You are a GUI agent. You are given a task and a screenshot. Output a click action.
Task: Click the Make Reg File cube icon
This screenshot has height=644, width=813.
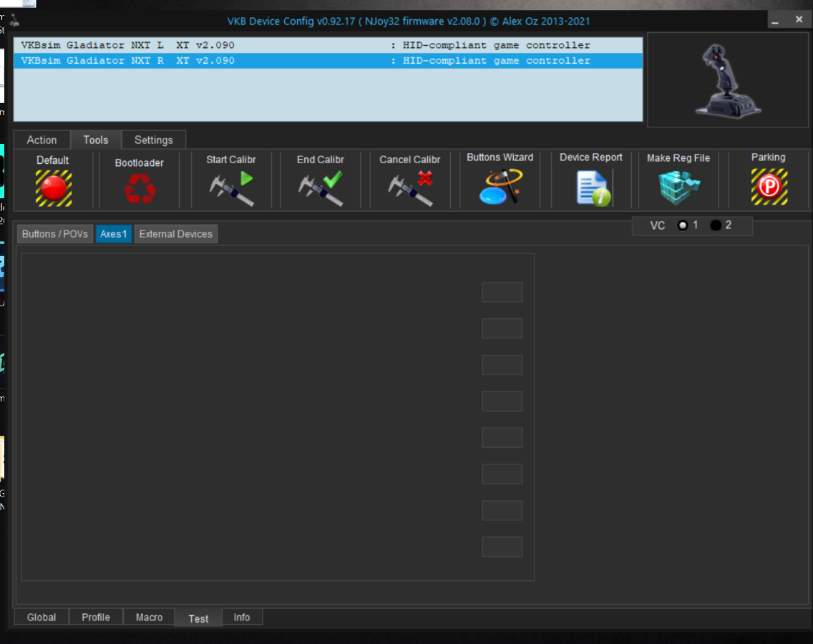(x=678, y=187)
